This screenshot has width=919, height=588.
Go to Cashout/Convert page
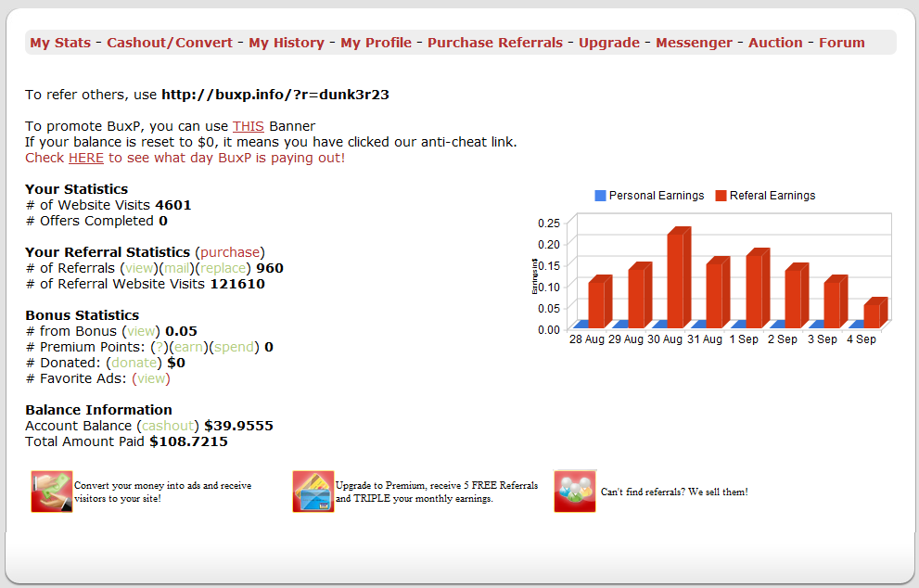point(170,43)
